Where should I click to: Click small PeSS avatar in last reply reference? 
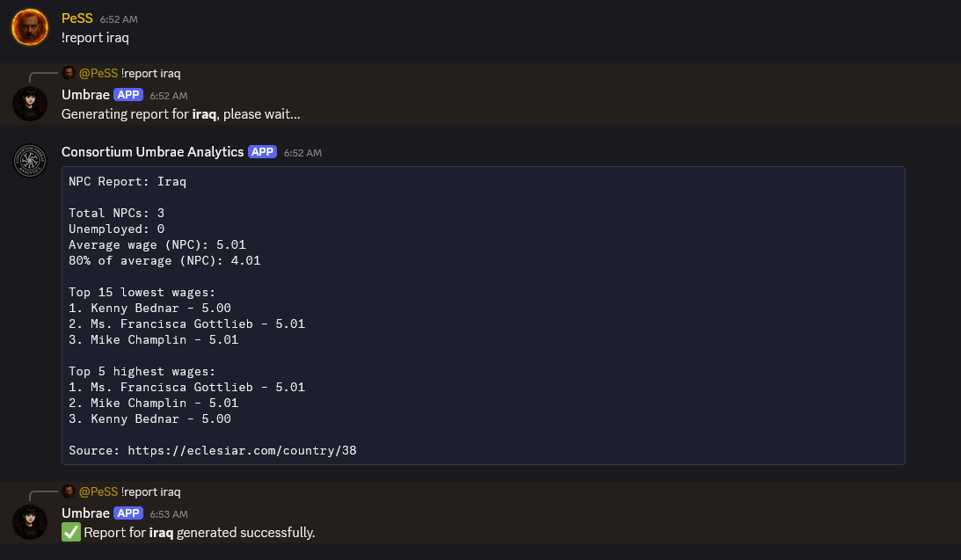coord(69,492)
